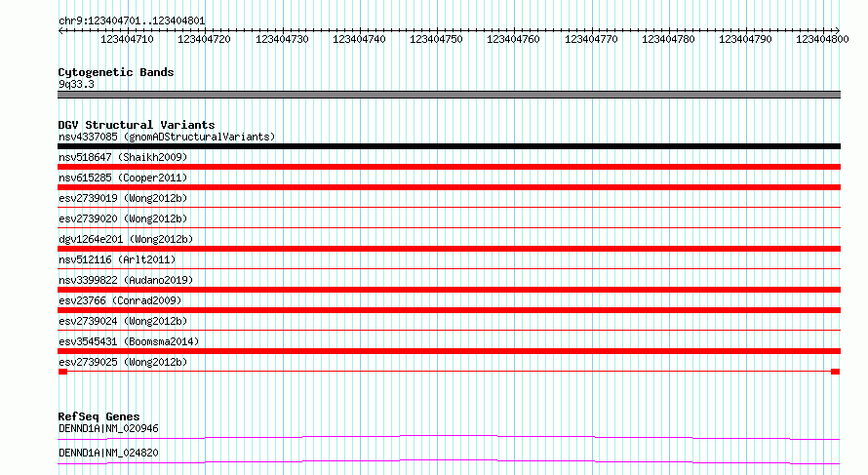Open nsv518647 (Shaikh2009) variant label
This screenshot has height=475, width=868.
point(123,157)
